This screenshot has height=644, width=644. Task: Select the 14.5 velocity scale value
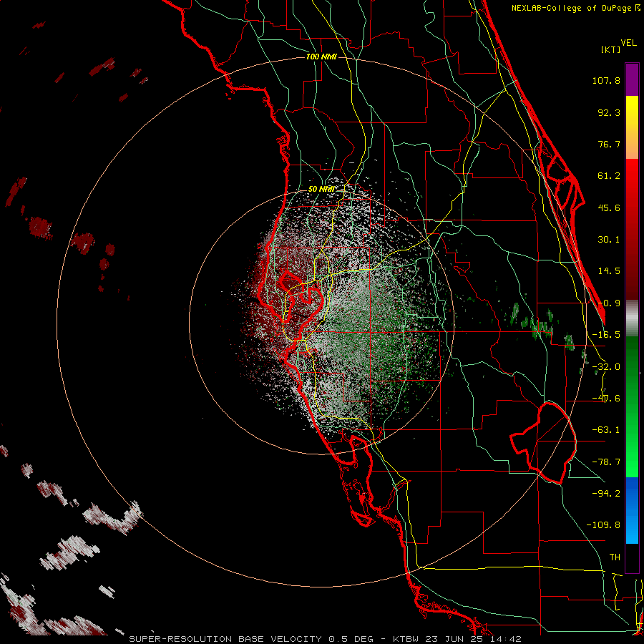click(609, 271)
